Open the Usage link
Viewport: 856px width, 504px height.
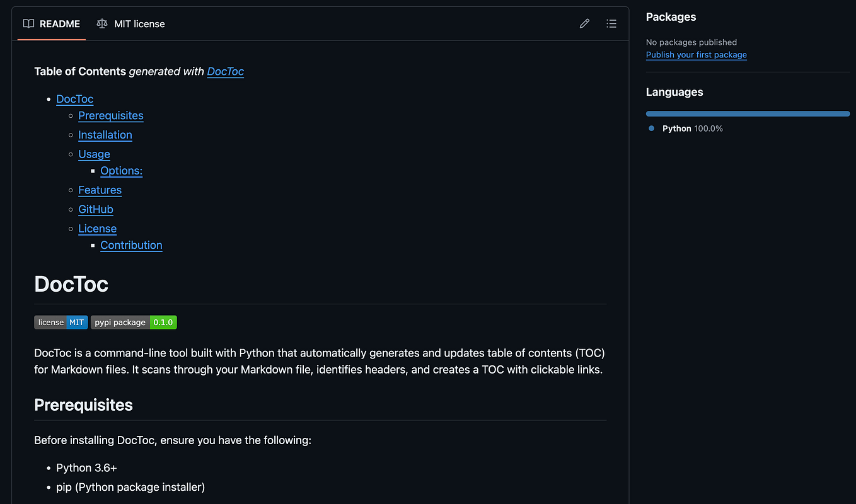pyautogui.click(x=94, y=154)
